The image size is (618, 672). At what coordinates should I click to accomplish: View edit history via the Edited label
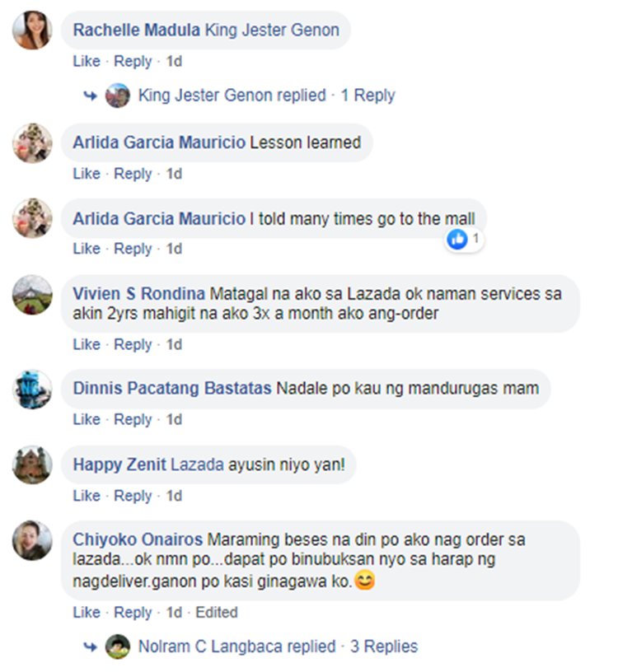[216, 613]
